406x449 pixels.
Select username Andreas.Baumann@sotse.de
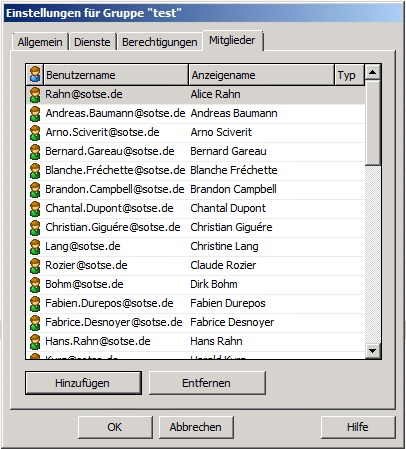pos(115,113)
